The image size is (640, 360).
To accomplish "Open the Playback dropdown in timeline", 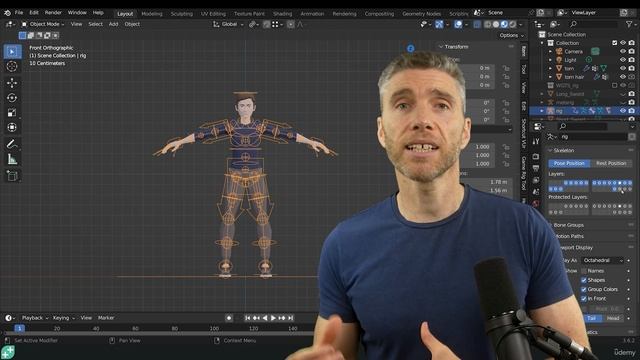I will 35,318.
